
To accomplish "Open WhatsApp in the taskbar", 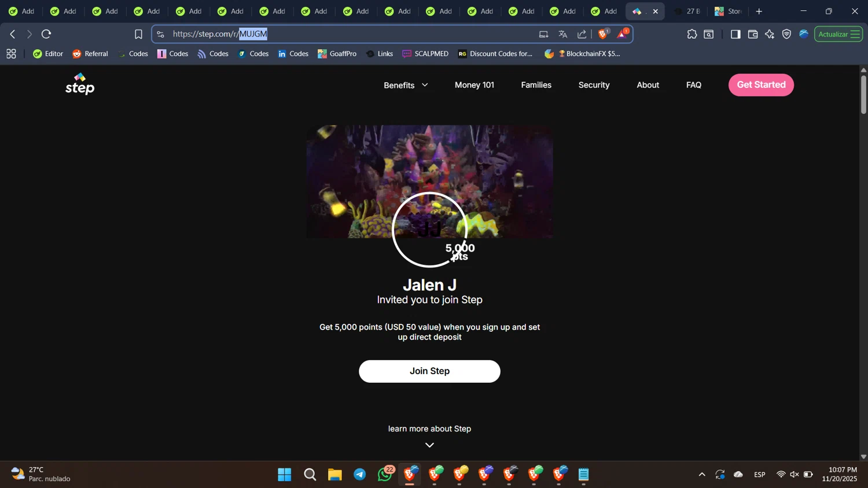I will tap(385, 475).
